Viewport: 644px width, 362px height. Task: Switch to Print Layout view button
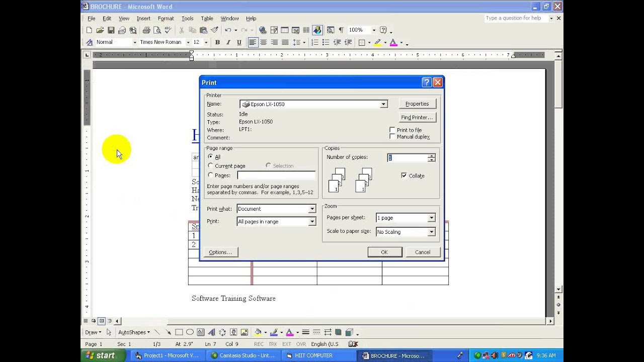click(x=102, y=321)
